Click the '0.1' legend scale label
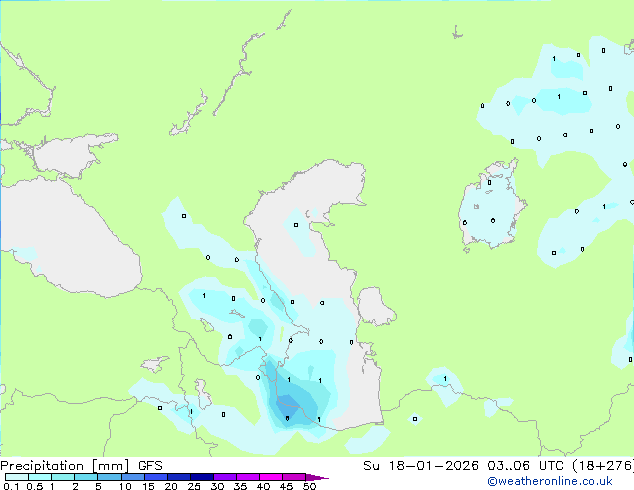This screenshot has width=634, height=490. point(11,486)
